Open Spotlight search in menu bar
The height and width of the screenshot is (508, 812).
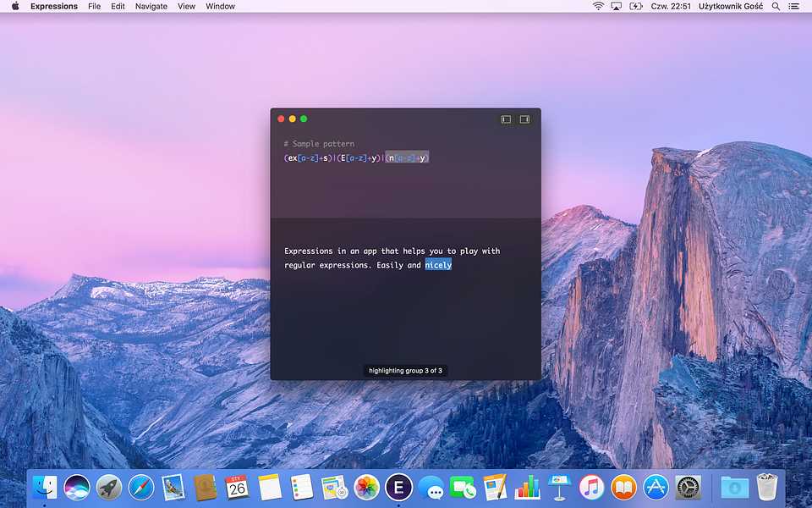776,6
